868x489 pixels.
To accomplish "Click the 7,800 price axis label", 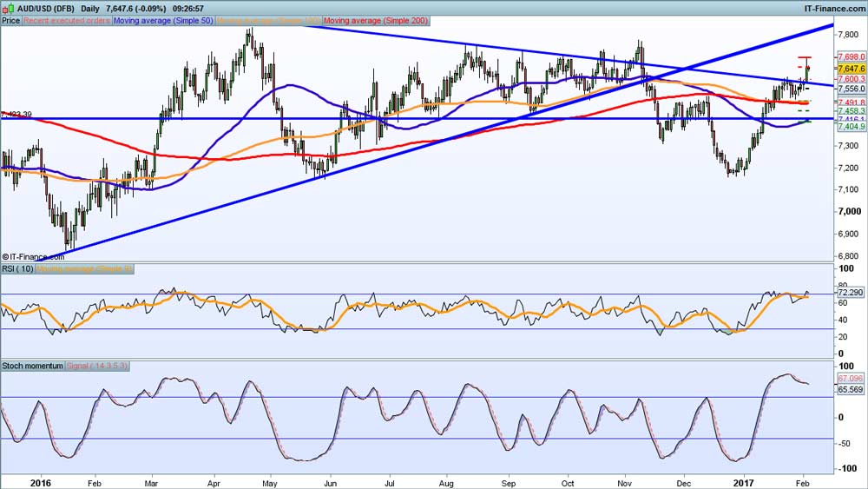I will coord(849,35).
